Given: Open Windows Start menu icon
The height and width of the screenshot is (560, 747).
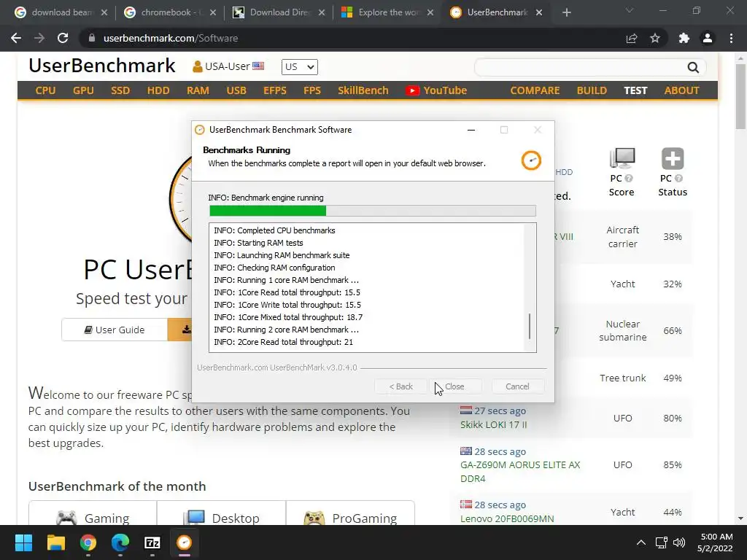Looking at the screenshot, I should (23, 542).
